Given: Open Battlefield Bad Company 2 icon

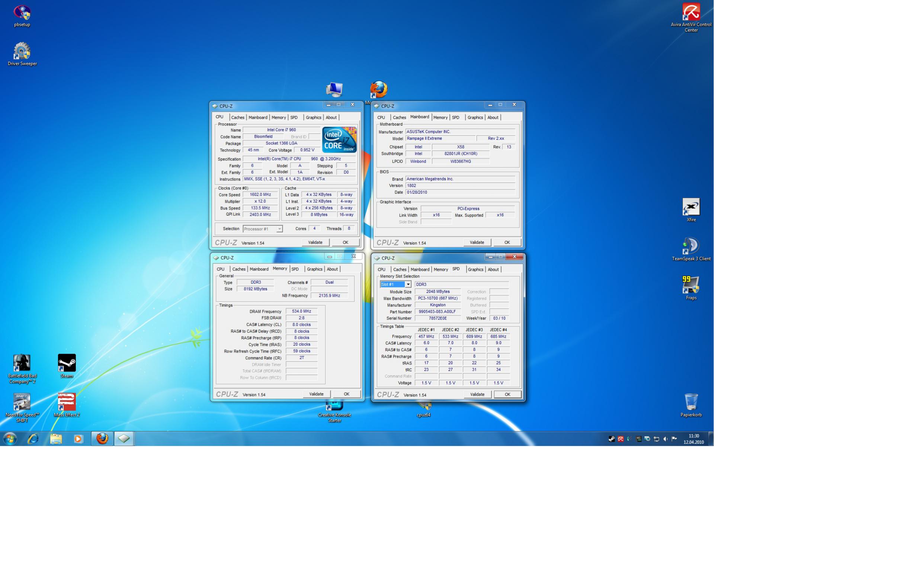Looking at the screenshot, I should 22,363.
